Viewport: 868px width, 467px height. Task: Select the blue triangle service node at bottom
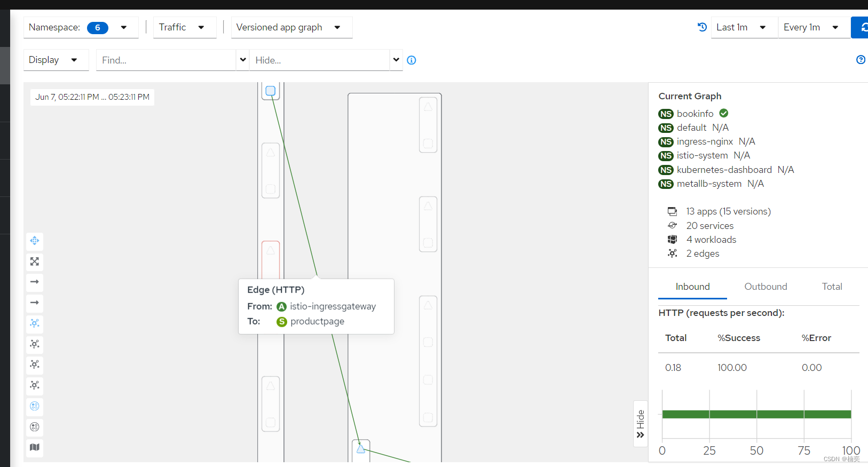coord(361,449)
